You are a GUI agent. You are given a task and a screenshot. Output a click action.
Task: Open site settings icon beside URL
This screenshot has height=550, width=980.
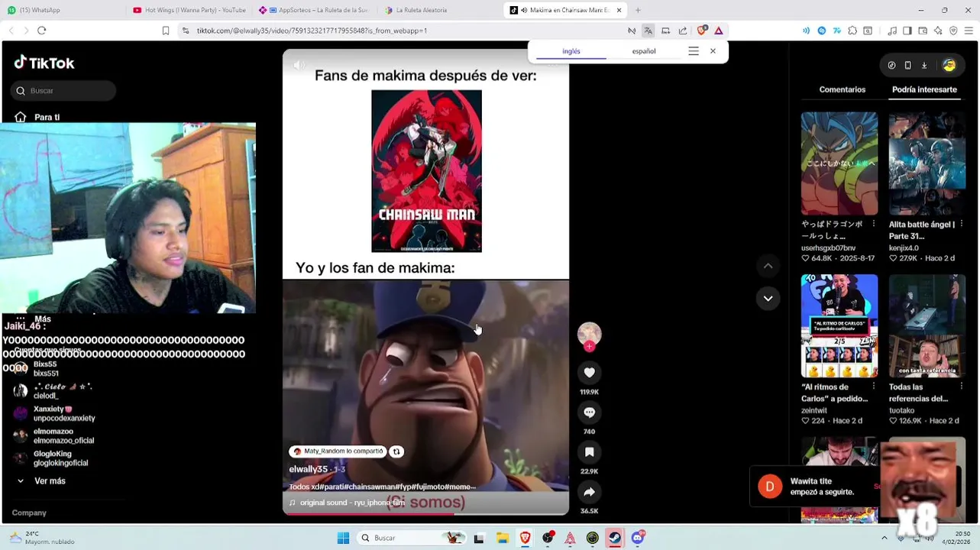coord(186,31)
